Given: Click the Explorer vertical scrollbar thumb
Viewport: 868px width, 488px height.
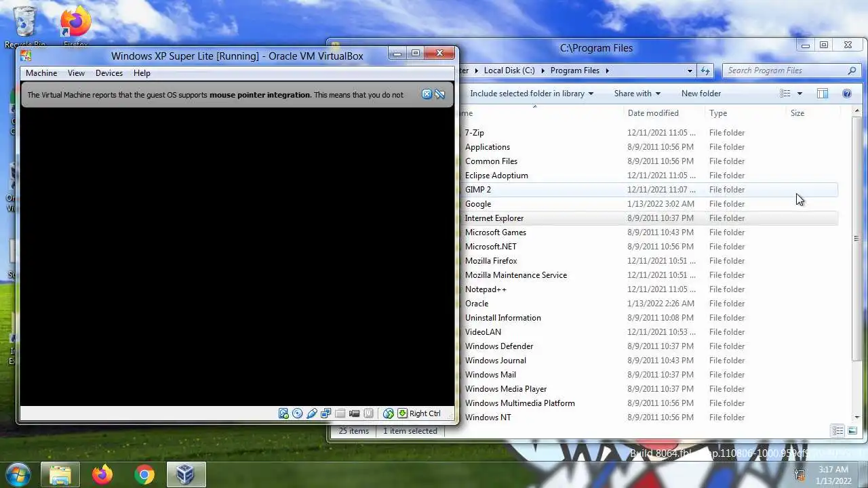Looking at the screenshot, I should click(x=856, y=238).
